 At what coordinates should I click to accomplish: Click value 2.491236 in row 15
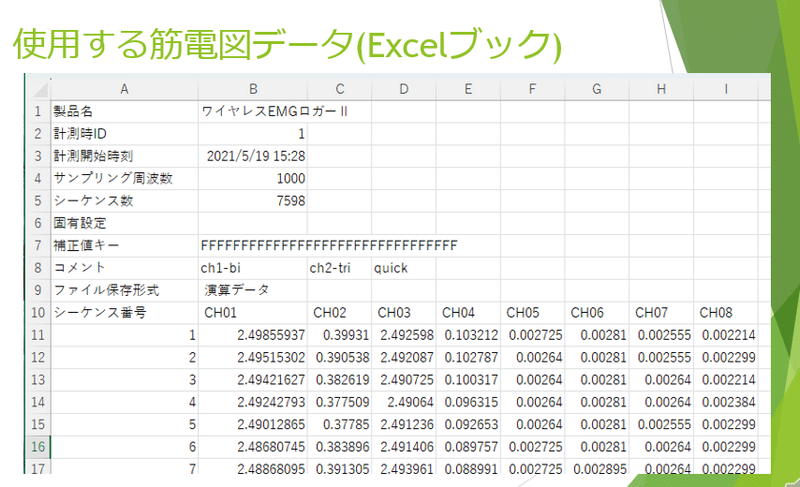pyautogui.click(x=404, y=424)
